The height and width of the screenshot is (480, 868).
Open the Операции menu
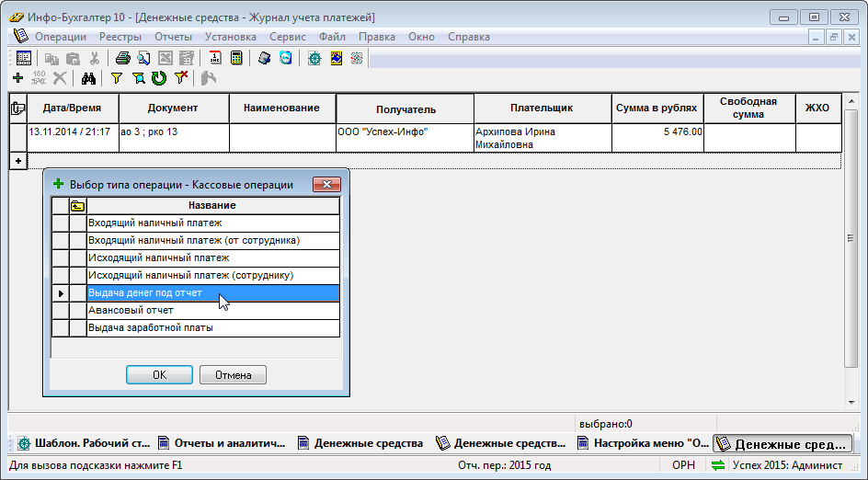[x=61, y=37]
